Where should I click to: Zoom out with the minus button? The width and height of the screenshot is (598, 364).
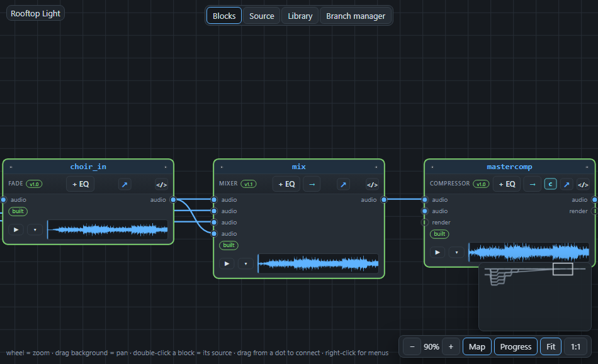(412, 346)
